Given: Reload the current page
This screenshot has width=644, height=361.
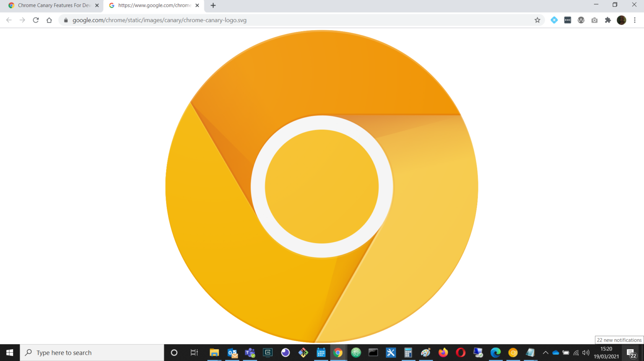Looking at the screenshot, I should [x=36, y=20].
